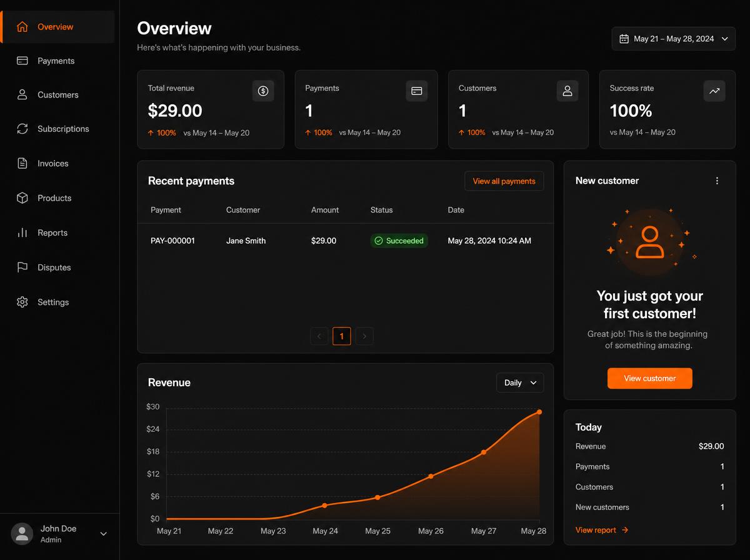Viewport: 750px width, 560px height.
Task: Click customer name Jane Smith
Action: (x=246, y=241)
